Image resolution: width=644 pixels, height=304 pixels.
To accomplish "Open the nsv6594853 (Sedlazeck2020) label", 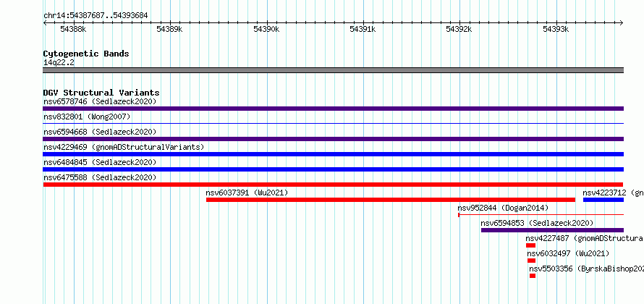I will pyautogui.click(x=537, y=223).
